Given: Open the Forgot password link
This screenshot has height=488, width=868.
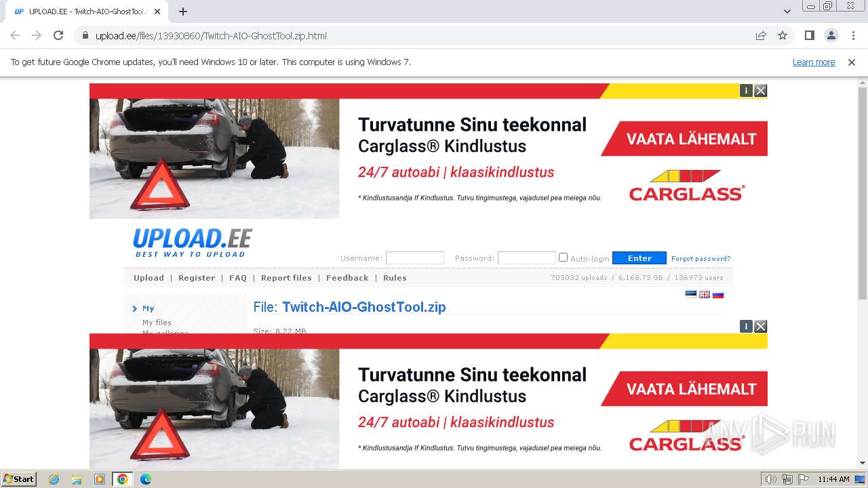Looking at the screenshot, I should click(701, 258).
